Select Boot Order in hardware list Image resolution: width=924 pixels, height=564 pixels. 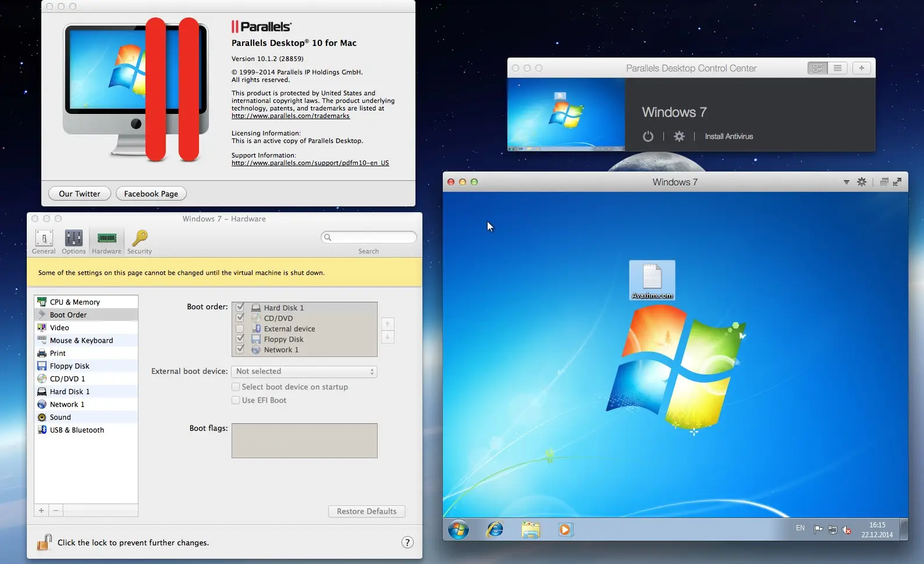pyautogui.click(x=86, y=315)
